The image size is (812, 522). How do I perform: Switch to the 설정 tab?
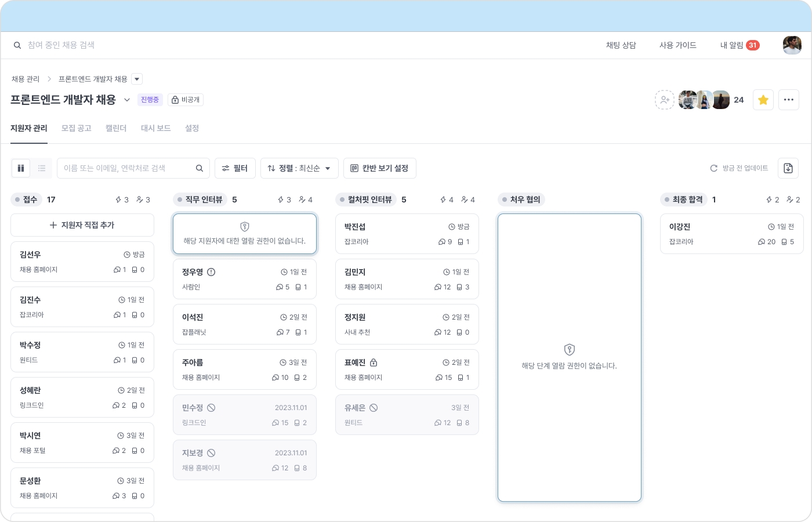(x=192, y=128)
